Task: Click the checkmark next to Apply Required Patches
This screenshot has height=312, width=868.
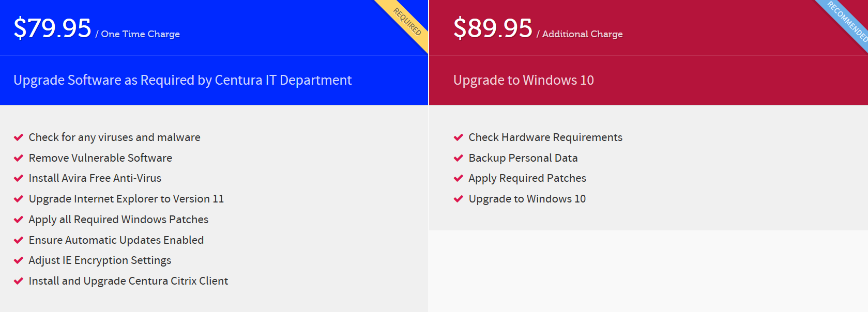Action: (x=459, y=178)
